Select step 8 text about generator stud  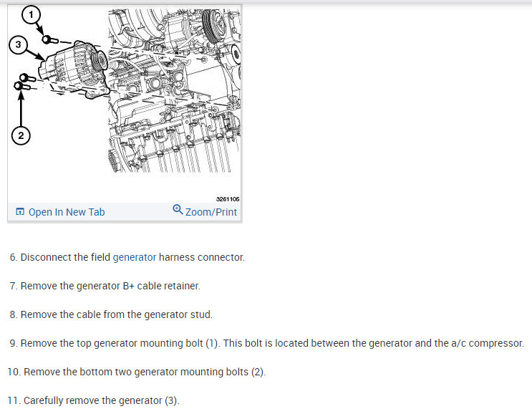[111, 314]
